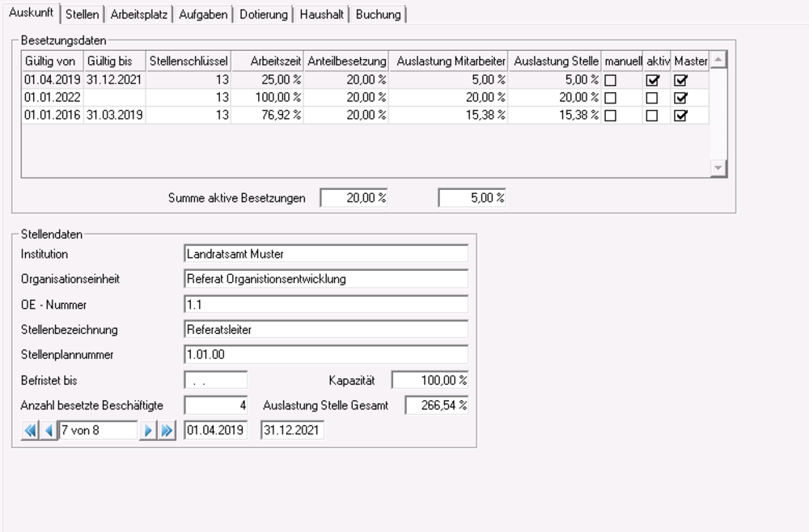Click the record position field '7 von 8'

tap(98, 430)
